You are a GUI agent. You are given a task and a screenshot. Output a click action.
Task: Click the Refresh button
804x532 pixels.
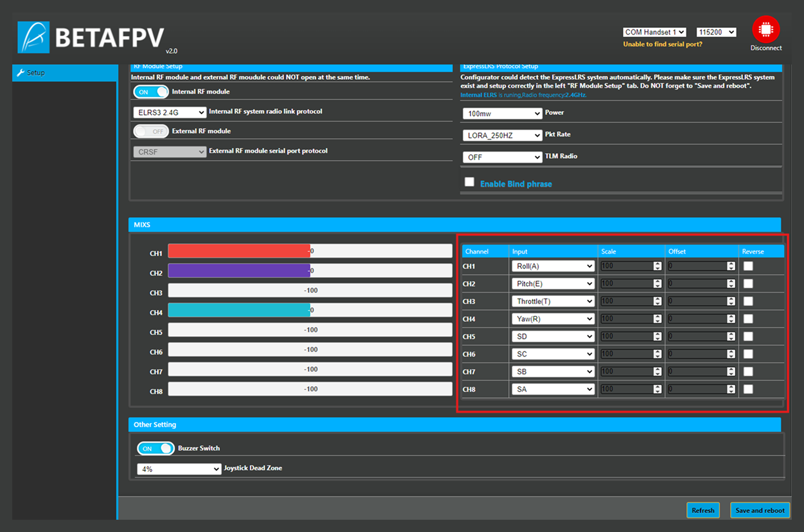[x=703, y=510]
